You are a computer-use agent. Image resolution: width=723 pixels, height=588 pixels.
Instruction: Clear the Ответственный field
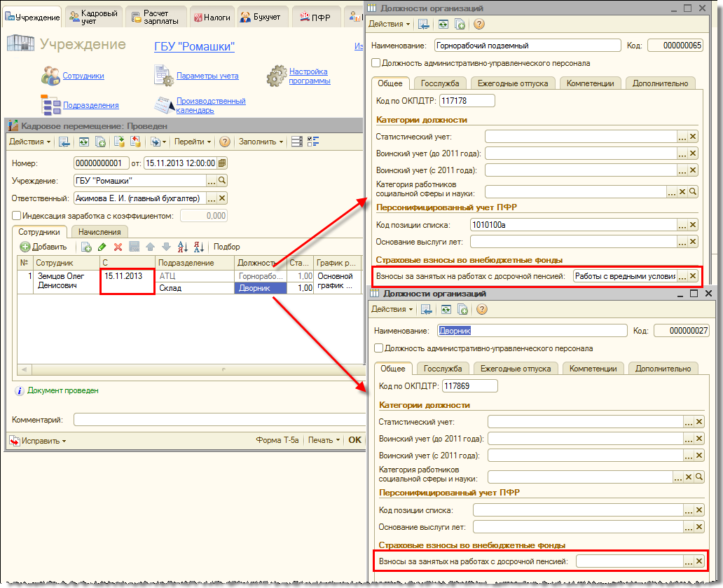(222, 198)
